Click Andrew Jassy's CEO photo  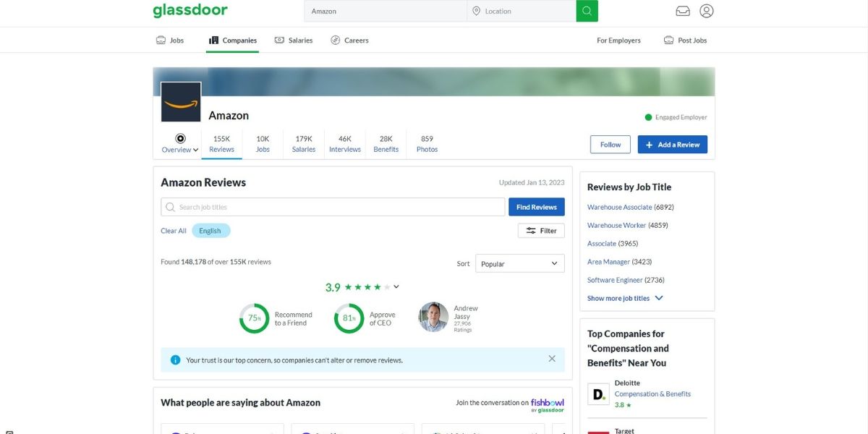[x=433, y=317]
